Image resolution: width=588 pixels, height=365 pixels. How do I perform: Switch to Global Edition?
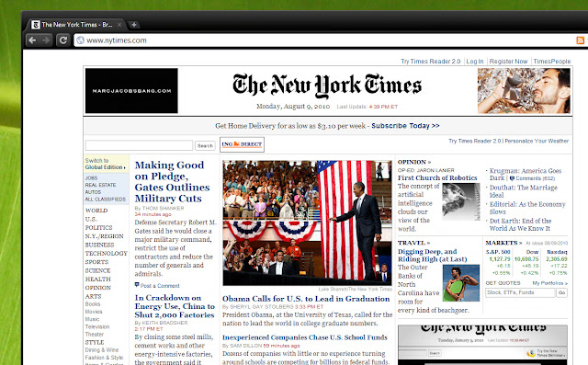(105, 164)
